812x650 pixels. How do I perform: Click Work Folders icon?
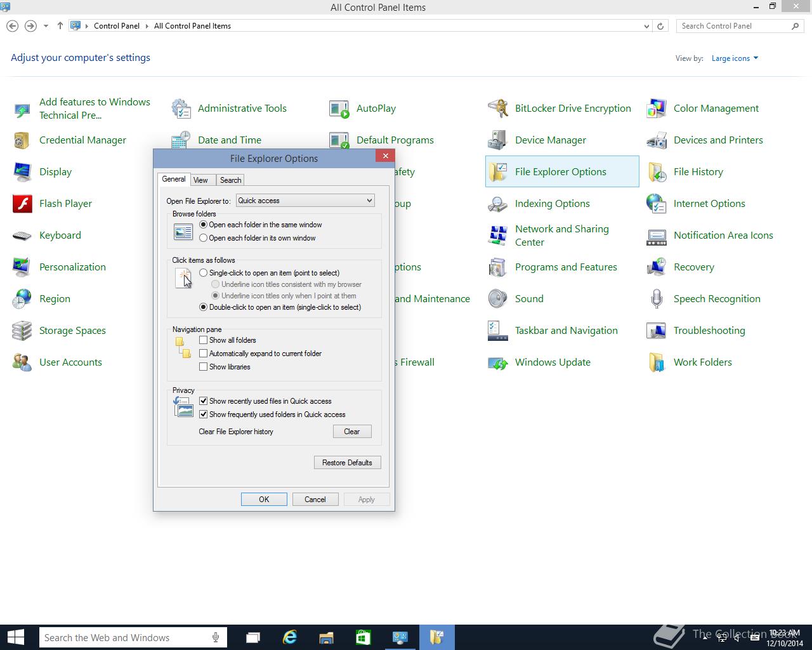point(657,362)
